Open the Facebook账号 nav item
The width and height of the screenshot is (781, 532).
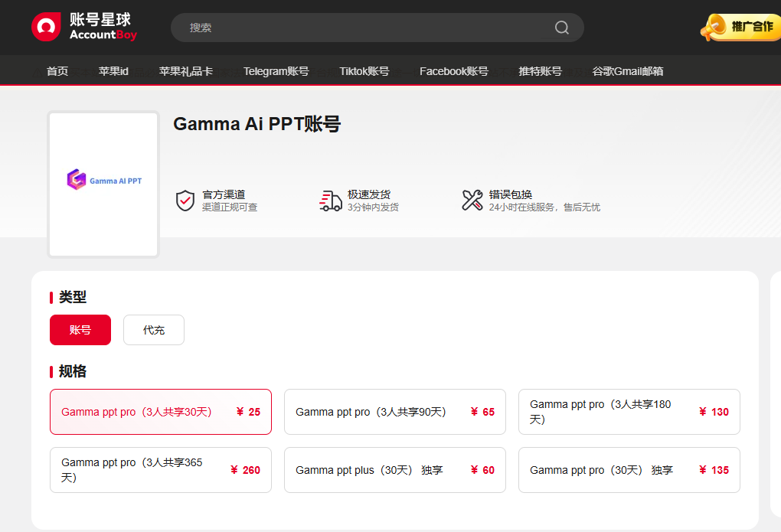(x=454, y=71)
